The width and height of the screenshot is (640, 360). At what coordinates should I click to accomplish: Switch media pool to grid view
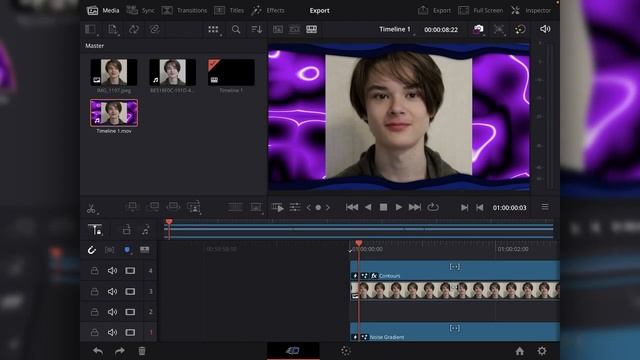(x=213, y=29)
